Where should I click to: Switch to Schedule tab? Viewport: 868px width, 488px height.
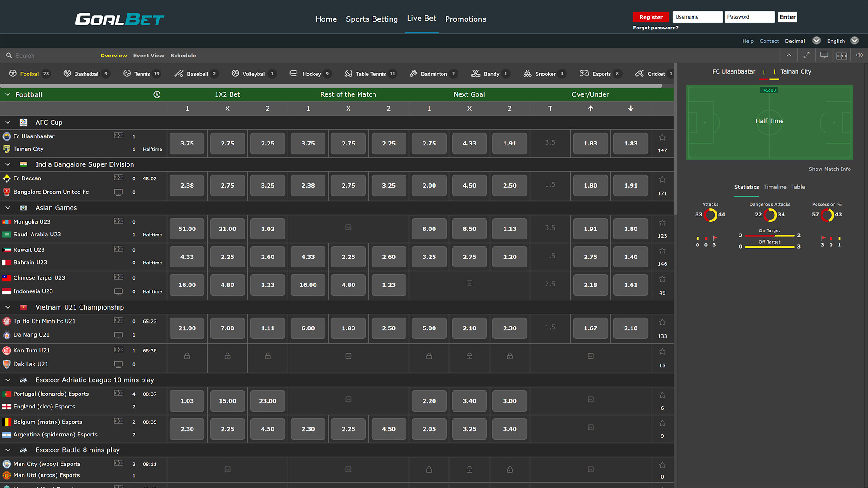click(x=183, y=56)
